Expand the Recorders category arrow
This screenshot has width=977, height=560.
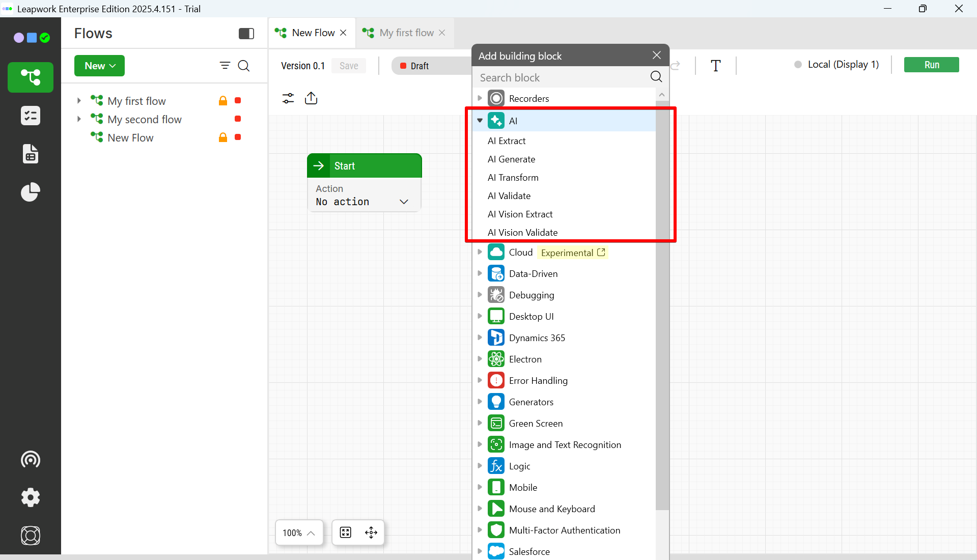[480, 98]
